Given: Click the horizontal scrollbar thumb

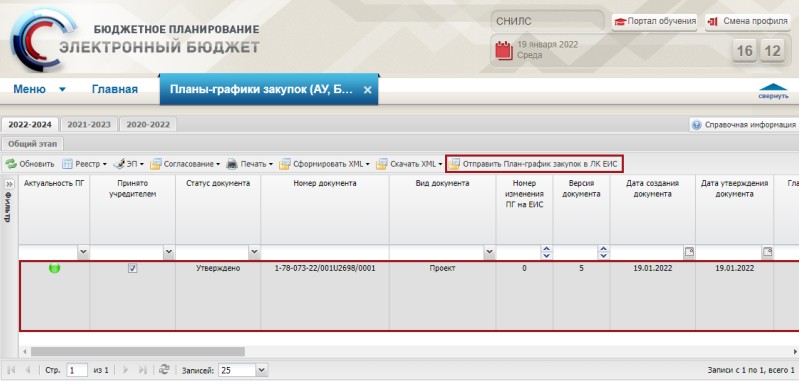Looking at the screenshot, I should click(138, 351).
